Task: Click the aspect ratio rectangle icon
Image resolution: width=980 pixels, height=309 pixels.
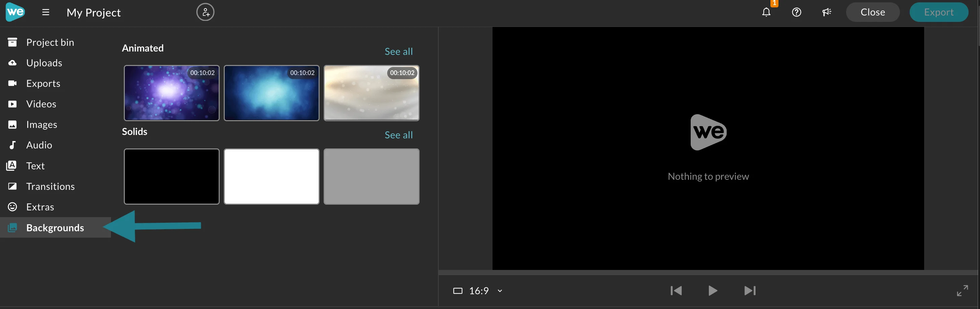Action: (458, 291)
